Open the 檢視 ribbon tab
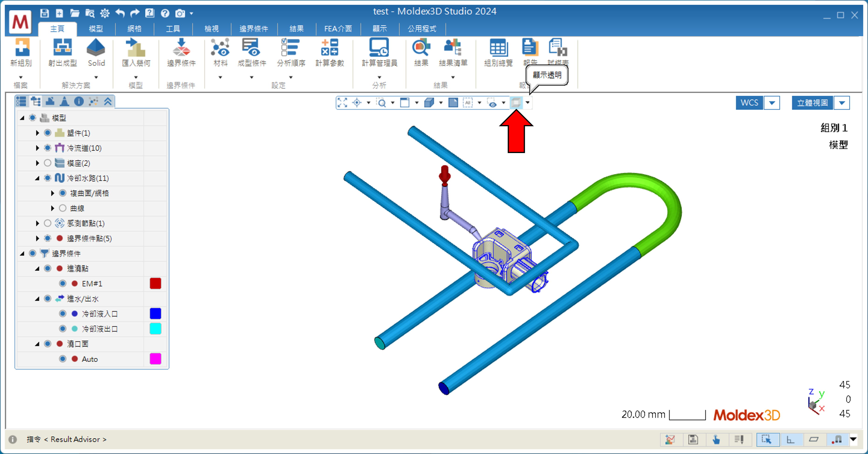This screenshot has width=868, height=454. point(212,29)
